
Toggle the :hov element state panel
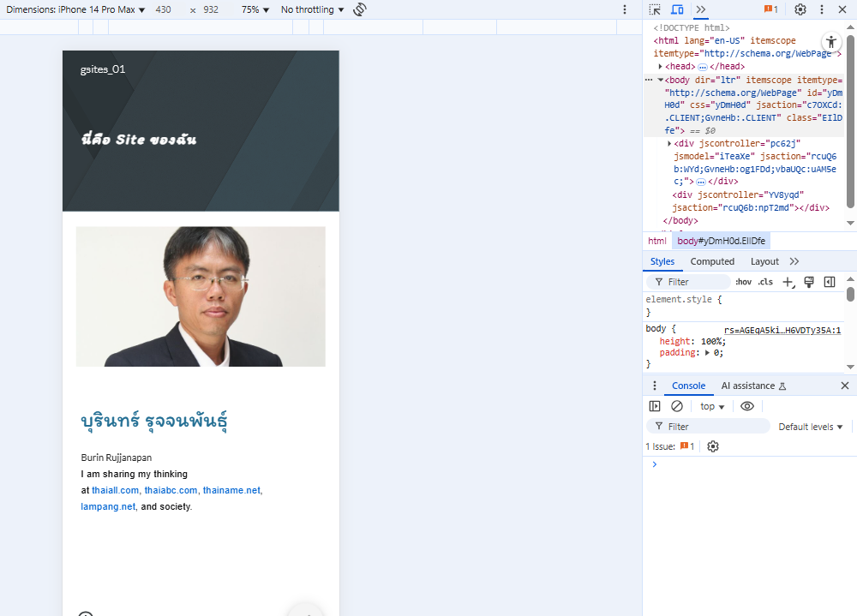click(x=743, y=282)
